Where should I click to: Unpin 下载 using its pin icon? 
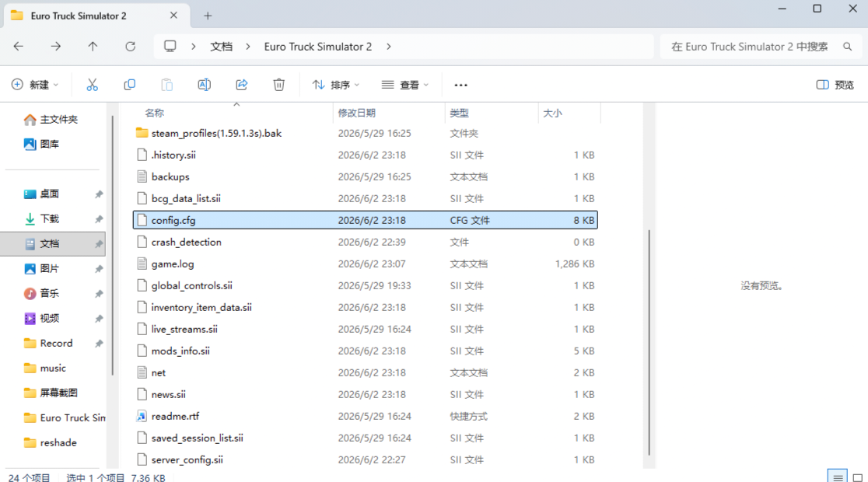99,219
